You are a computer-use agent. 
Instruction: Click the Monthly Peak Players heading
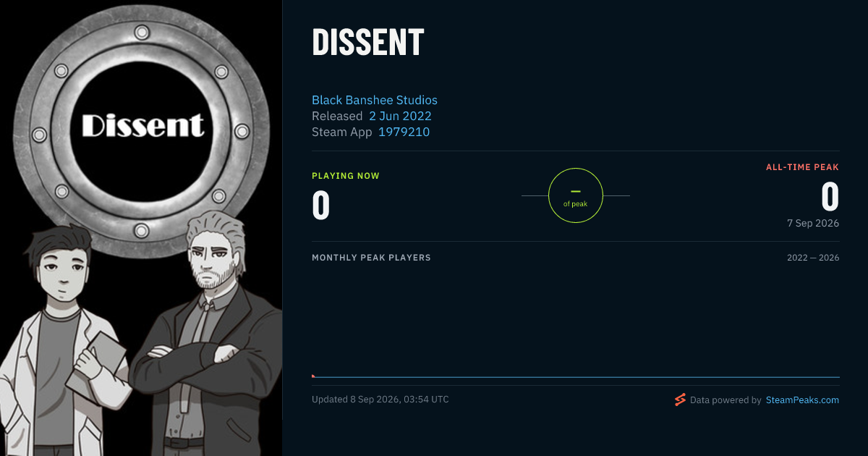371,258
